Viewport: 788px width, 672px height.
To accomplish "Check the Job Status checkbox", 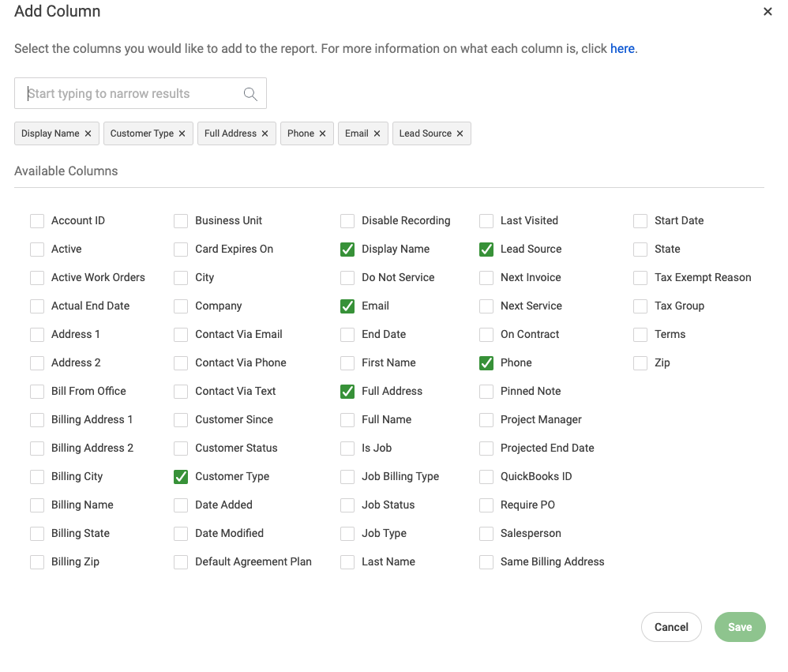I will (347, 505).
